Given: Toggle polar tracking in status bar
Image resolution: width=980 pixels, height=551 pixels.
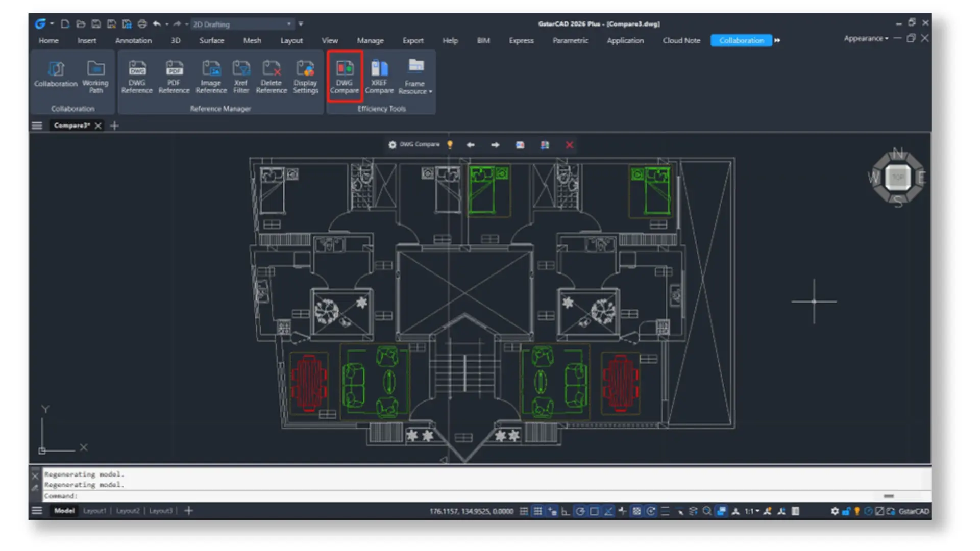Looking at the screenshot, I should tap(580, 511).
